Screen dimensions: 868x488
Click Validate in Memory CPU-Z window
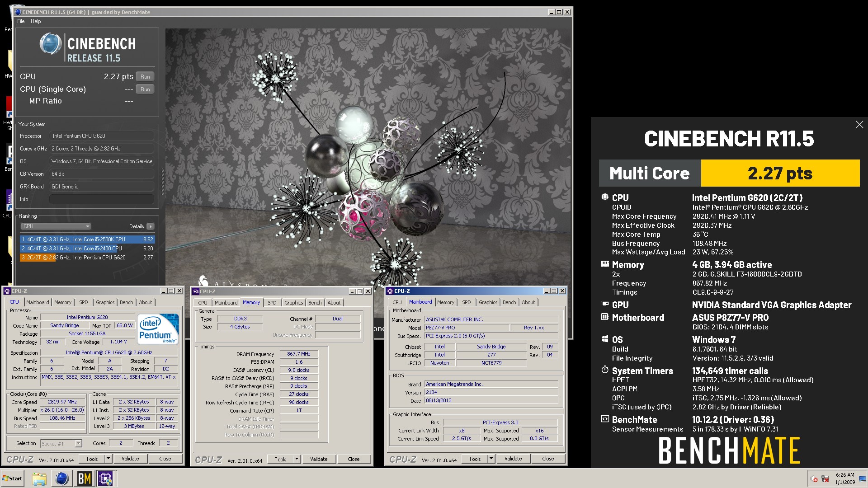point(319,459)
